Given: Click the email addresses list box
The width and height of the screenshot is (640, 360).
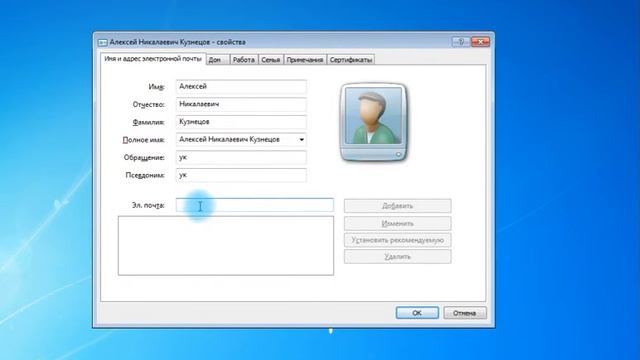Looking at the screenshot, I should (226, 246).
